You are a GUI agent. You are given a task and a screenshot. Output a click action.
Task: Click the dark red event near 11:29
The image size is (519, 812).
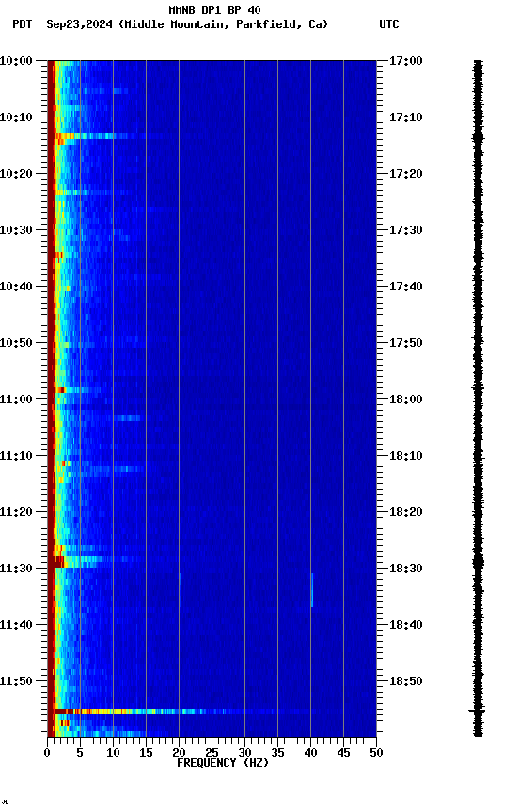pyautogui.click(x=56, y=562)
